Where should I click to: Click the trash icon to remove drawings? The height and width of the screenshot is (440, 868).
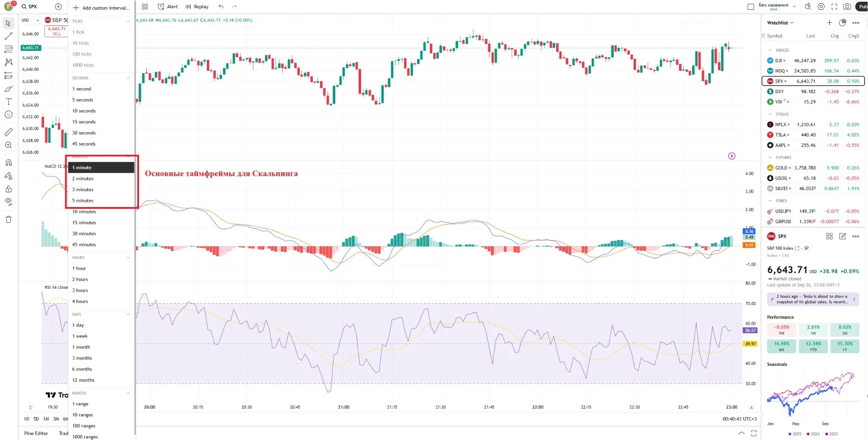point(8,219)
